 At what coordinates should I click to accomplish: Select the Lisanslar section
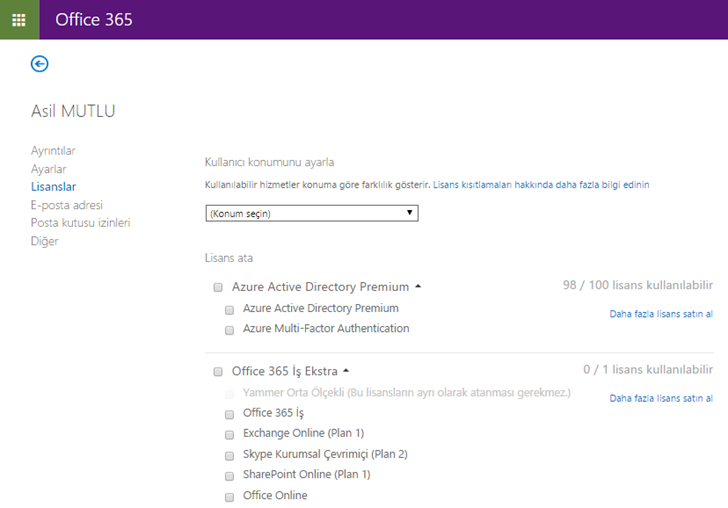53,187
